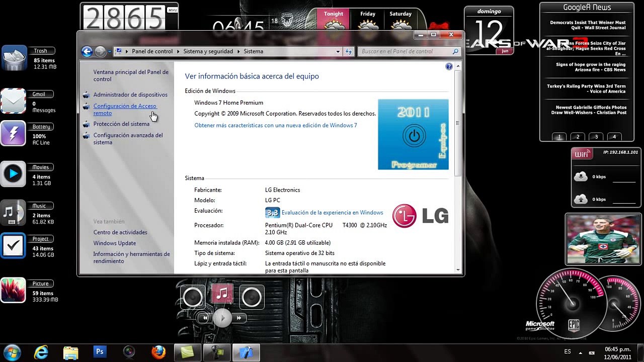Open Democrats Insist That Weiner headline
644x362 pixels.
tap(588, 25)
